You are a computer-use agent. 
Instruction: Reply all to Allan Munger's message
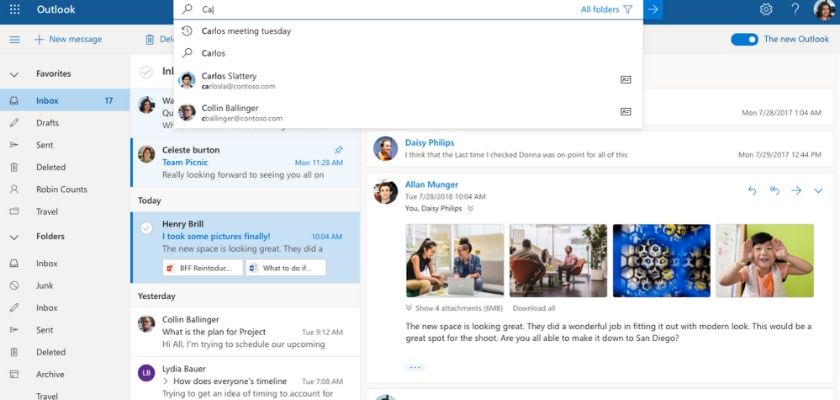coord(774,191)
